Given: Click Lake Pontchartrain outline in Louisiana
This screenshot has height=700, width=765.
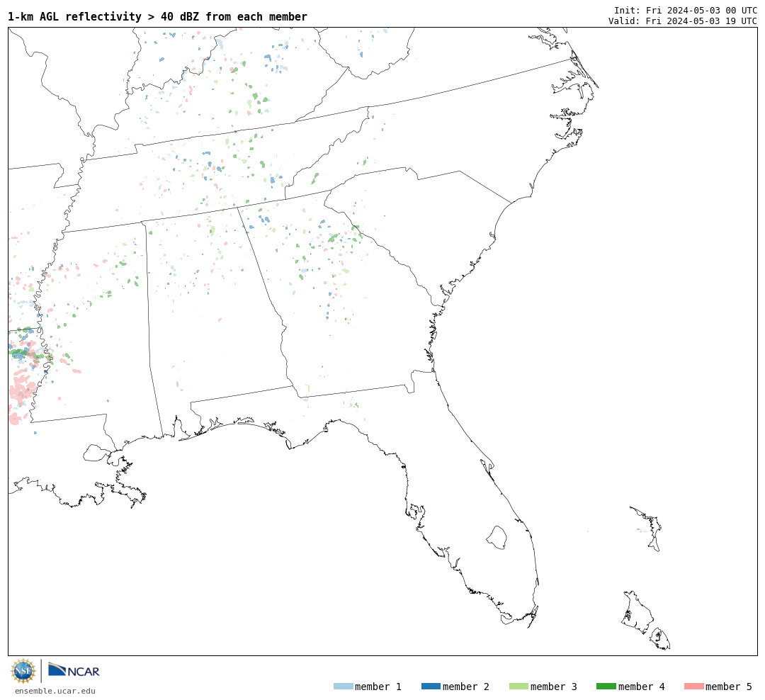Looking at the screenshot, I should [x=97, y=453].
